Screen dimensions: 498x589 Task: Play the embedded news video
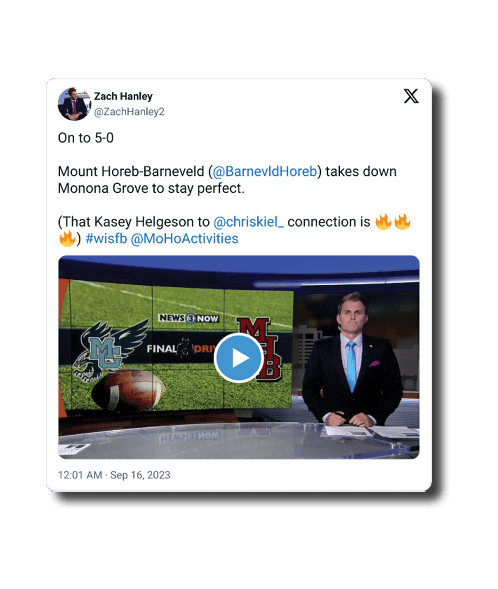click(238, 358)
